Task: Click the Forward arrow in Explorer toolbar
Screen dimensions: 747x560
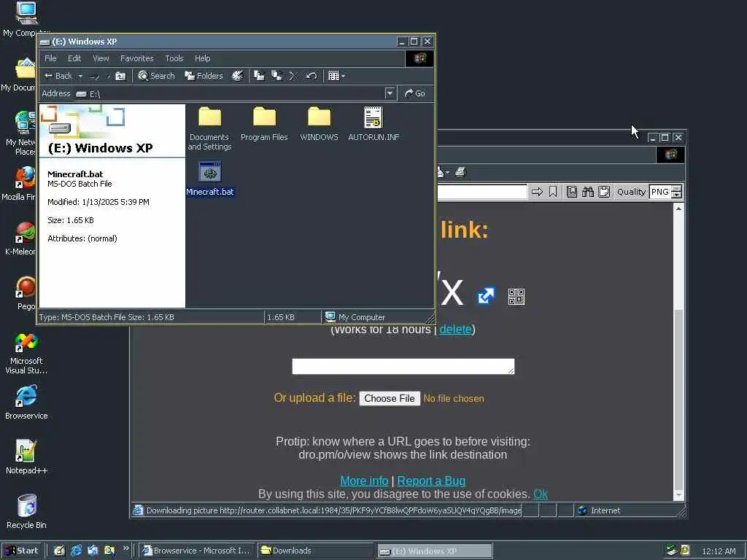Action: [96, 76]
